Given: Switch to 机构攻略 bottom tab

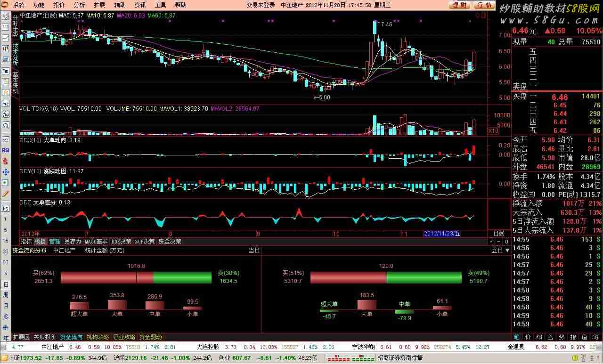Looking at the screenshot, I should 98,337.
